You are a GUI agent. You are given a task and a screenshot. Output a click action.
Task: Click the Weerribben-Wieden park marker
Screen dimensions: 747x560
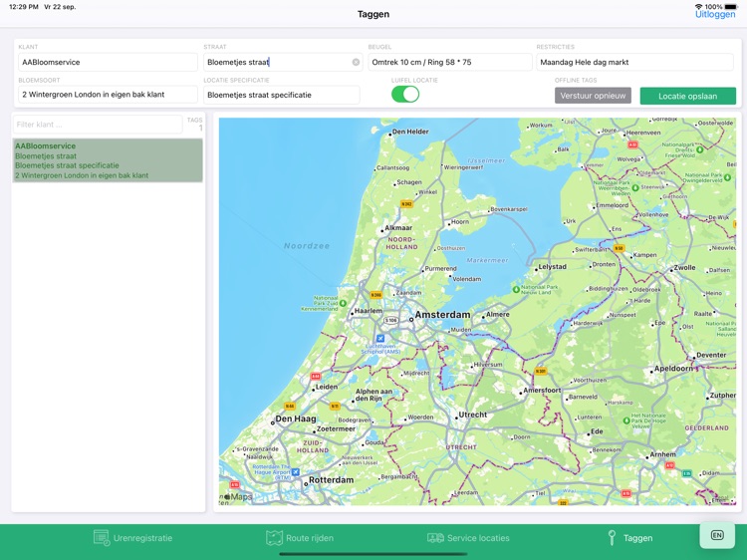click(635, 187)
